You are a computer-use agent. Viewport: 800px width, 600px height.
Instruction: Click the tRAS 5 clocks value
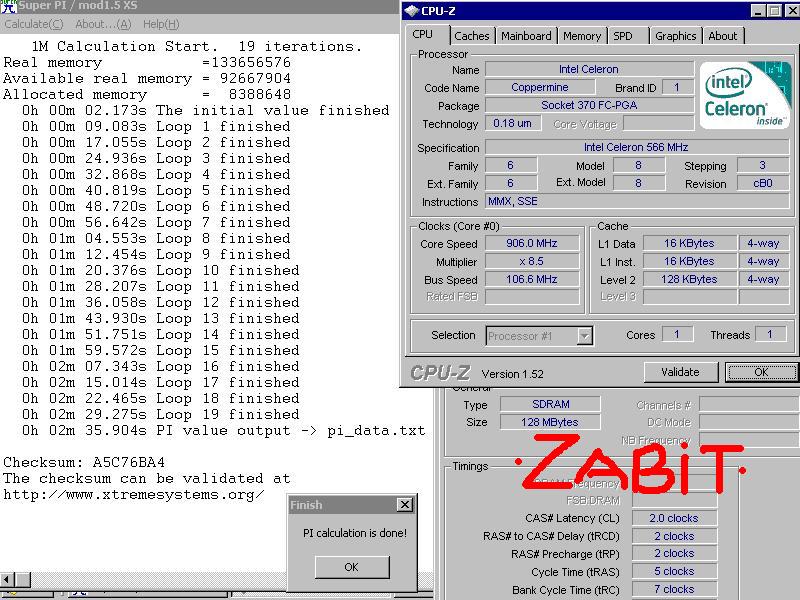click(674, 571)
